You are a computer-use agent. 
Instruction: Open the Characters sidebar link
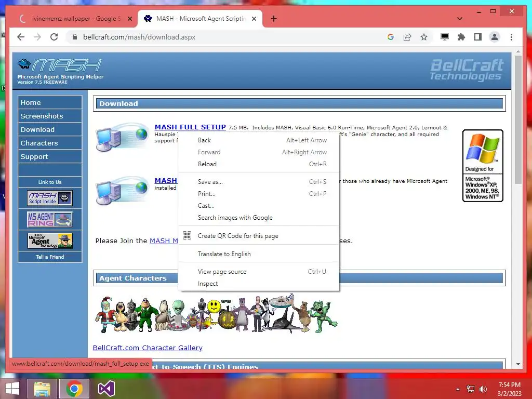[x=50, y=143]
